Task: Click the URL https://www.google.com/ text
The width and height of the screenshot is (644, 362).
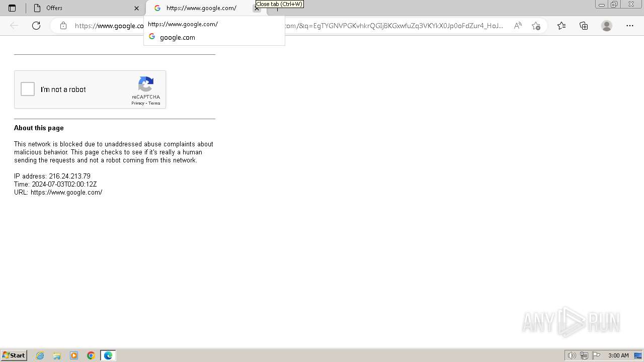Action: click(x=58, y=192)
